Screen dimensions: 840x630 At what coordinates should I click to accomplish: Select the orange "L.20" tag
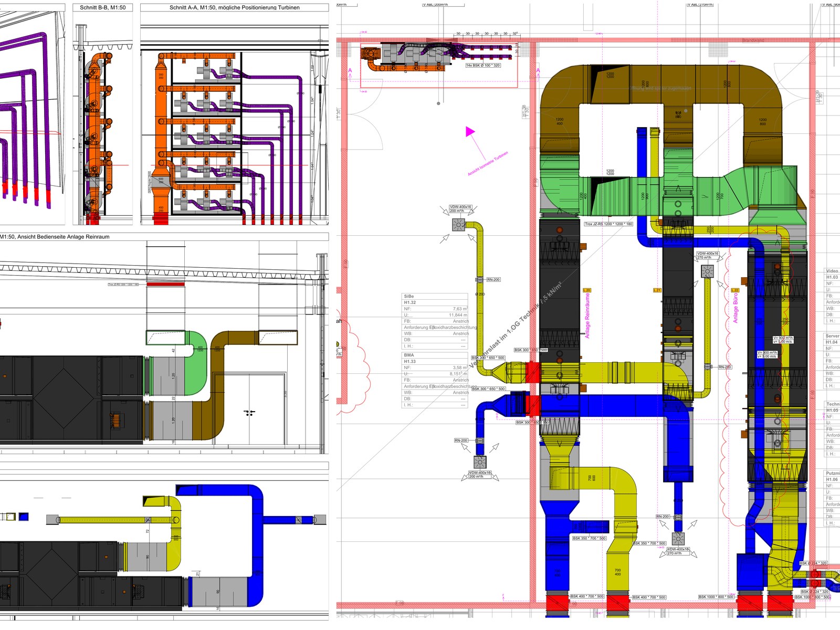[587, 290]
